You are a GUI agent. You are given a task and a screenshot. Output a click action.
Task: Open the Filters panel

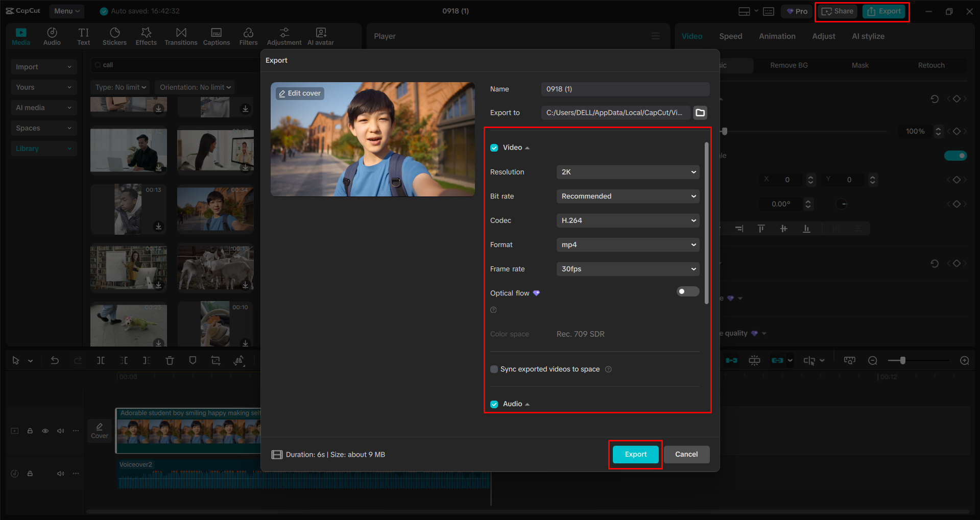tap(248, 36)
